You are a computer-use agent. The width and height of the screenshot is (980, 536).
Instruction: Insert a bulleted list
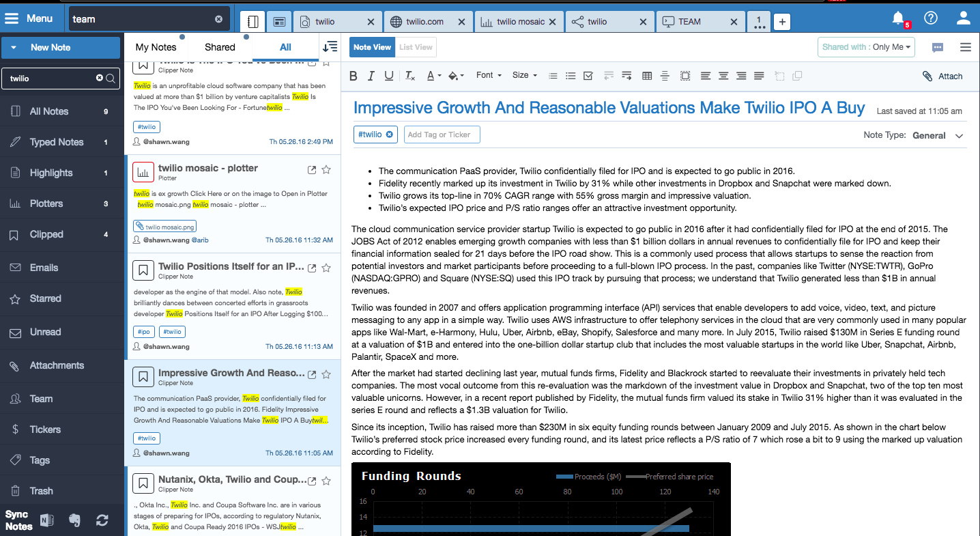[x=571, y=76]
